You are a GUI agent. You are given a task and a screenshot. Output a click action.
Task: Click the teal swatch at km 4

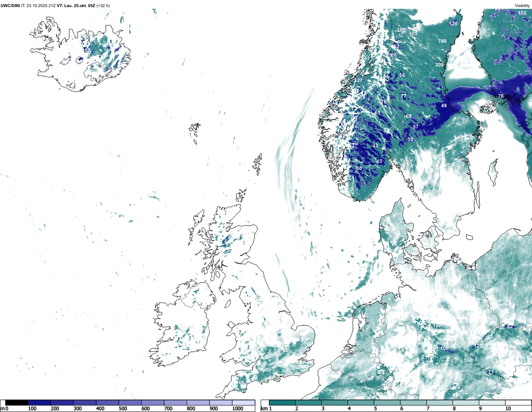coord(361,402)
